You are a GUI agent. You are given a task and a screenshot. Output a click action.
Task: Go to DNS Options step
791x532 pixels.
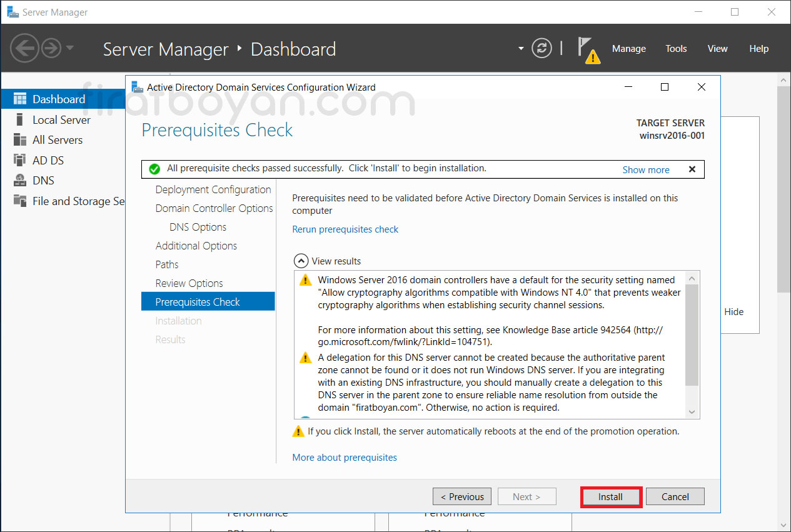(198, 227)
